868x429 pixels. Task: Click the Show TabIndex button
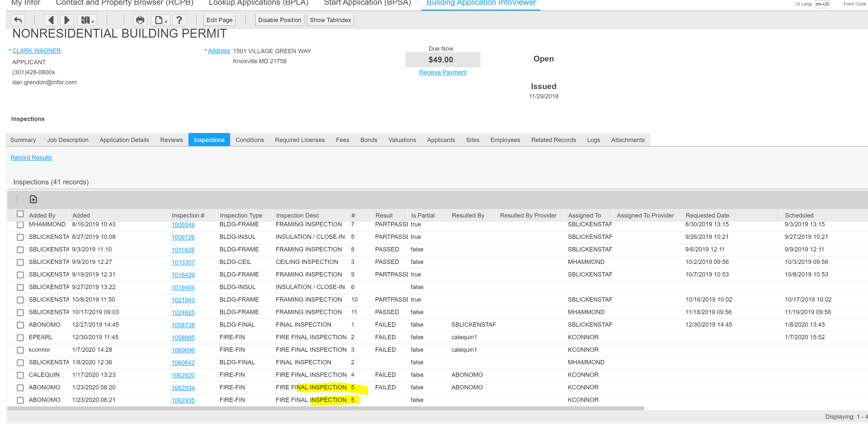pyautogui.click(x=330, y=20)
